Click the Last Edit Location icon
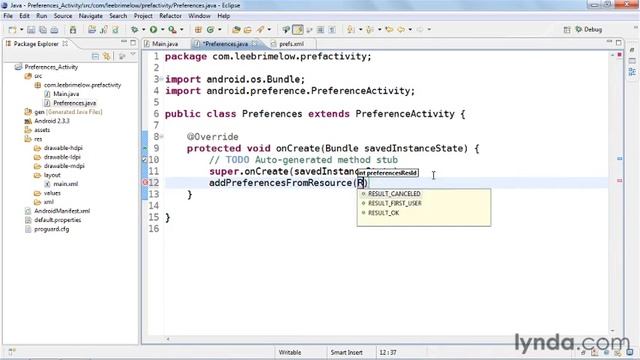The height and width of the screenshot is (360, 640). point(389,30)
